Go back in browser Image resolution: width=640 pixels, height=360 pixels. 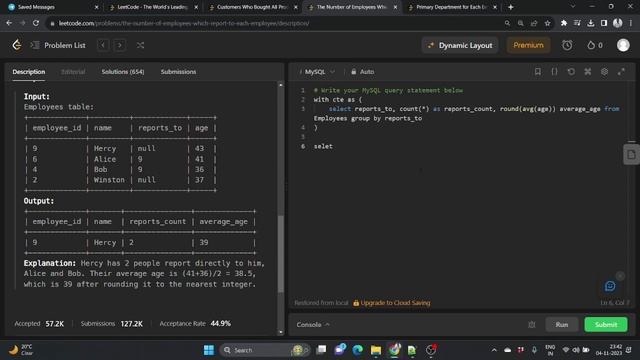tap(9, 23)
